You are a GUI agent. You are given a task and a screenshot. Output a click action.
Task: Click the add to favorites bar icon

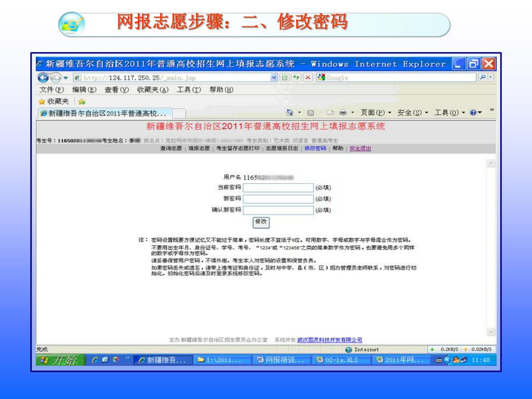(82, 101)
